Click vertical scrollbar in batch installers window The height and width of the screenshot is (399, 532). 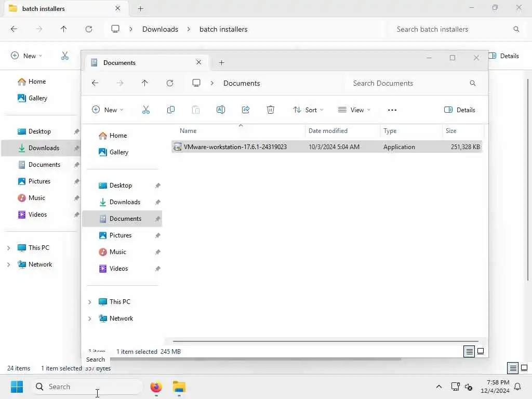point(528,180)
